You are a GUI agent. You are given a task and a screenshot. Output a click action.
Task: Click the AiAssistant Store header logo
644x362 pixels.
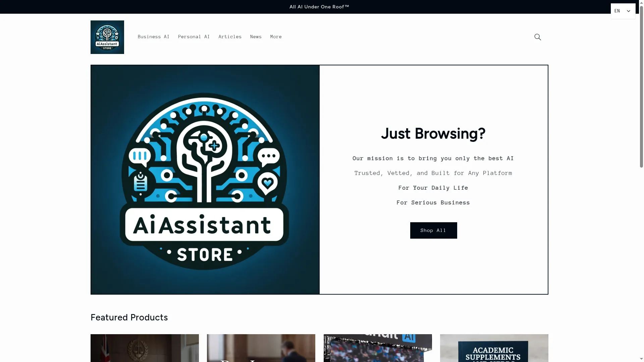point(107,37)
